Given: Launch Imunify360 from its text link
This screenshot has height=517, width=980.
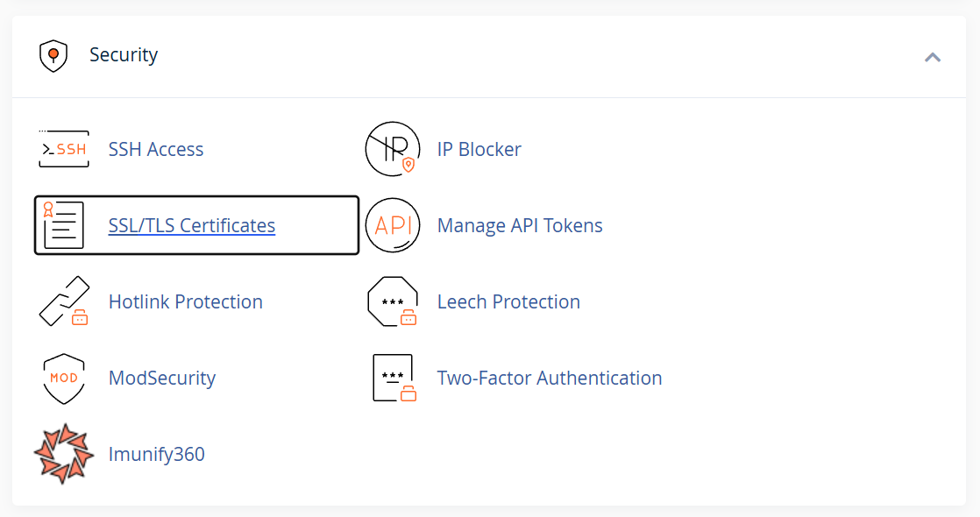Looking at the screenshot, I should click(156, 455).
